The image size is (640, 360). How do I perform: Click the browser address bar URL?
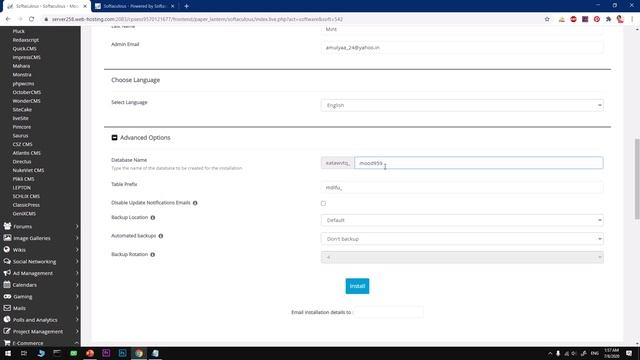coord(197,19)
